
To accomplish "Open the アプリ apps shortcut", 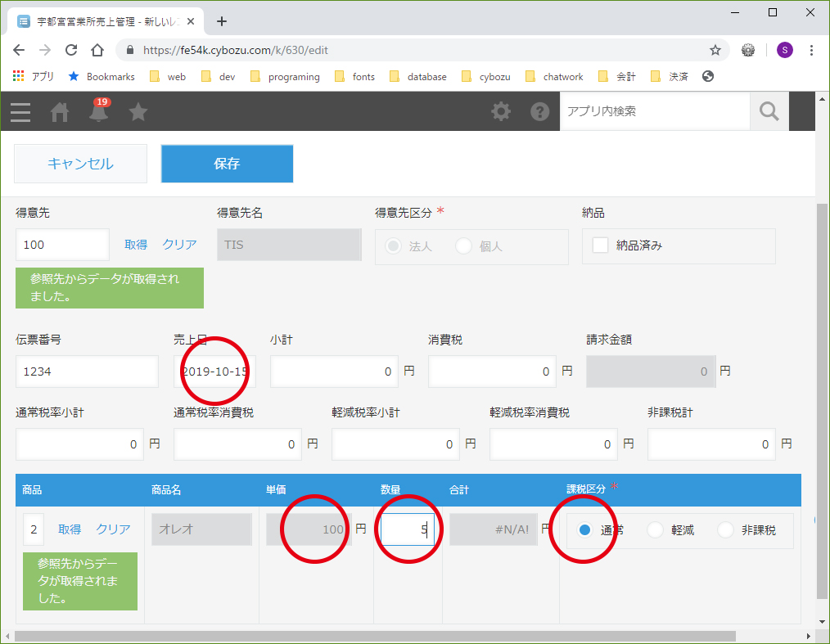I will point(33,77).
